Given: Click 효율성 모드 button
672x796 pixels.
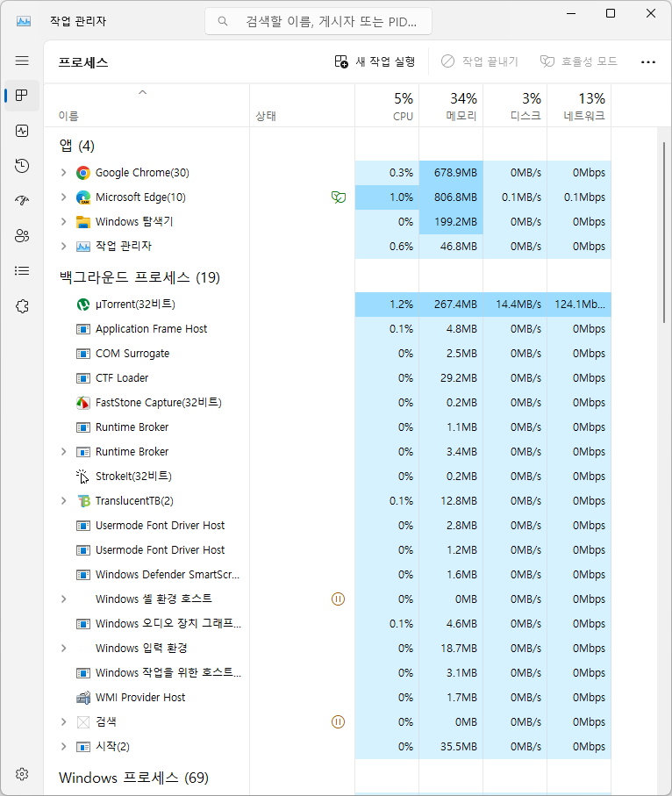Looking at the screenshot, I should [x=579, y=62].
